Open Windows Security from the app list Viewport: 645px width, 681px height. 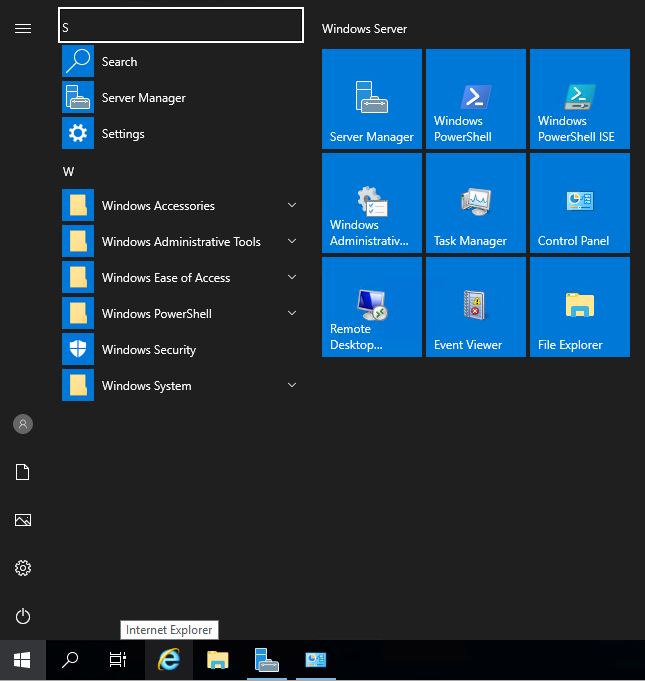click(181, 350)
